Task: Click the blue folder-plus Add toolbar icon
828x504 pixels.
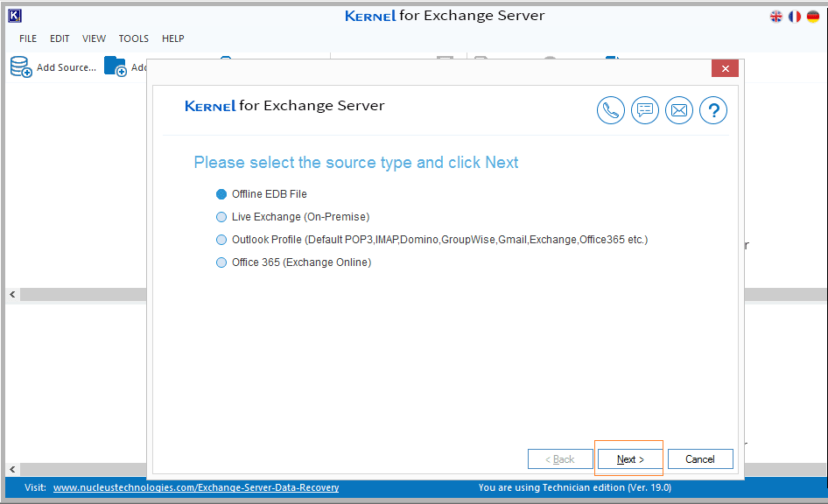Action: 116,66
